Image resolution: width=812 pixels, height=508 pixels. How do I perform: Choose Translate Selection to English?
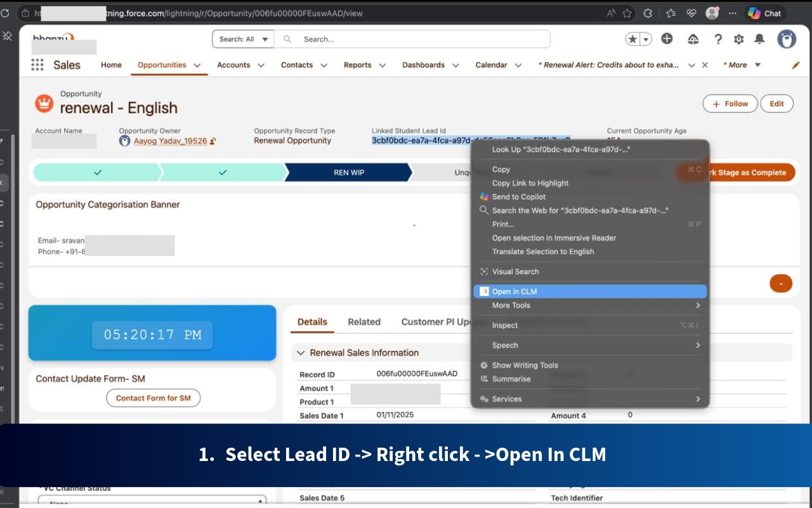click(590, 251)
